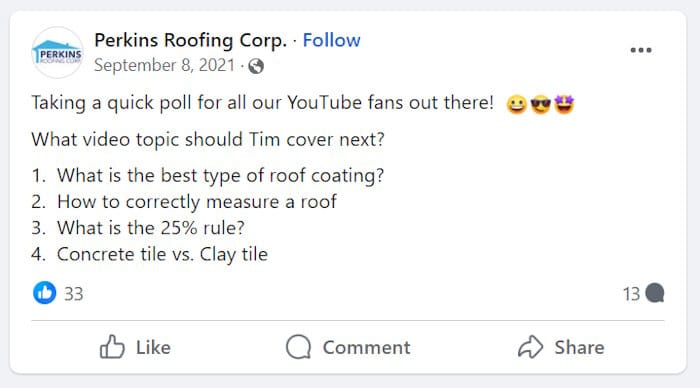Click the gray comment bubble icon
The height and width of the screenshot is (388, 700).
coord(654,293)
